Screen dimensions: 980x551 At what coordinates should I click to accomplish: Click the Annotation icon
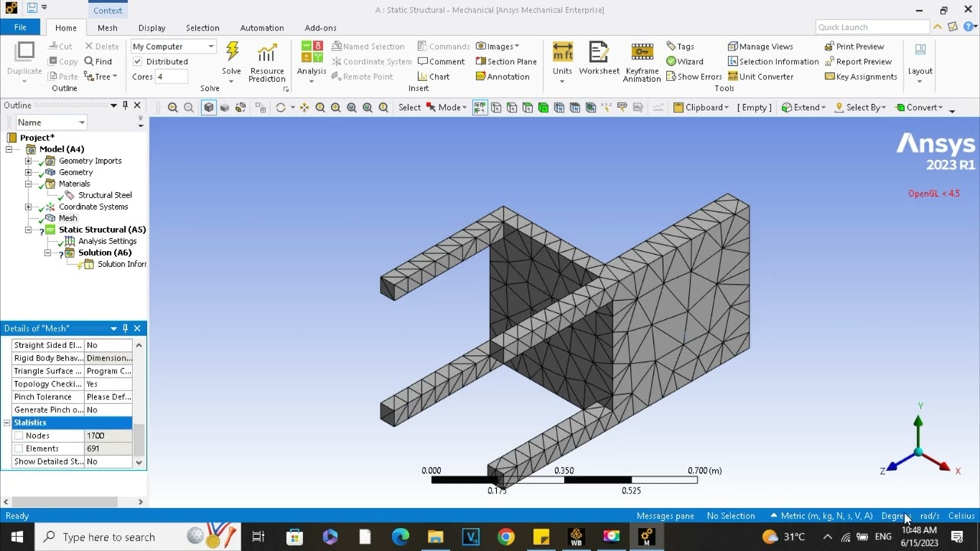coord(502,77)
